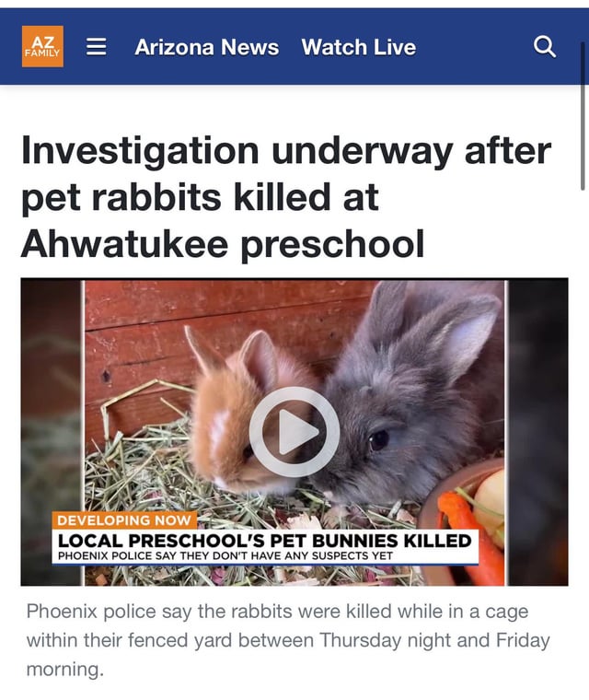Click the search magnifying glass icon

pos(545,46)
